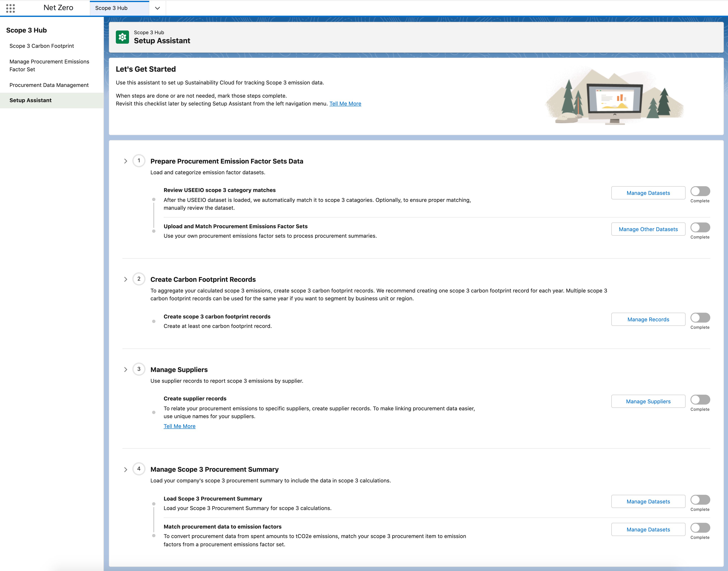Screen dimensions: 728x571
Task: Click Manage Datasets for Load Procurement Summary
Action: (x=648, y=501)
